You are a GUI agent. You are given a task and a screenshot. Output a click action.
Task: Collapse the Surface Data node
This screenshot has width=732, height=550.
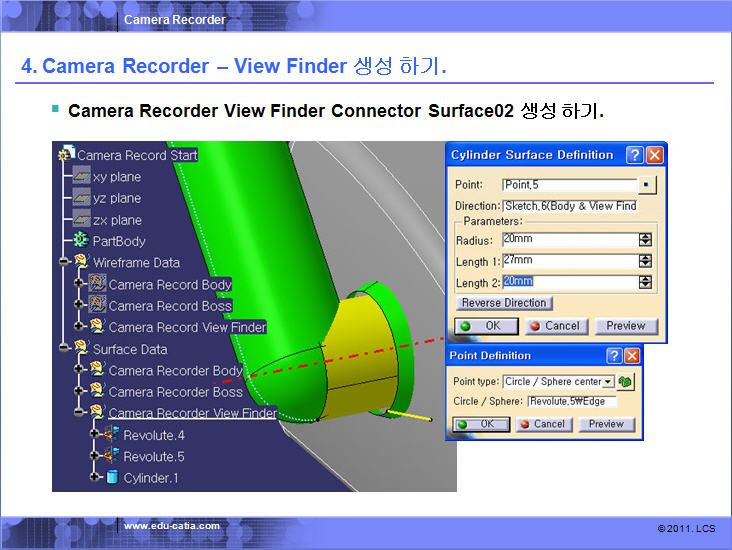coord(65,349)
